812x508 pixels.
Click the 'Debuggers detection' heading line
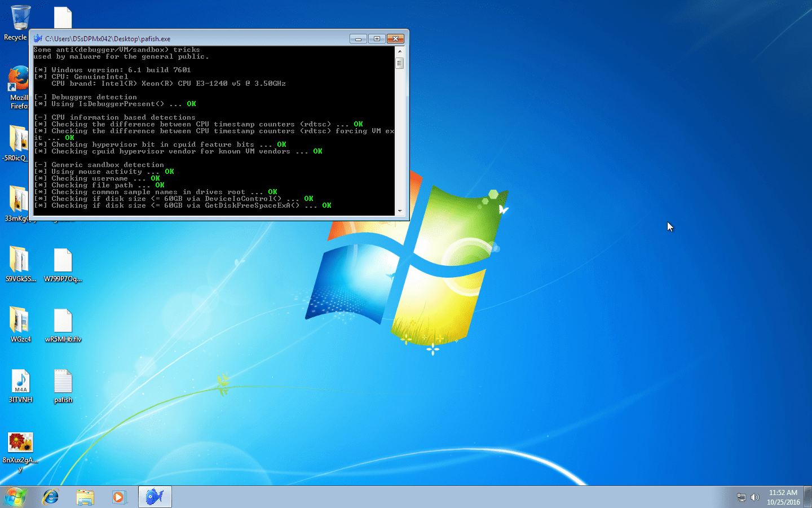point(85,97)
